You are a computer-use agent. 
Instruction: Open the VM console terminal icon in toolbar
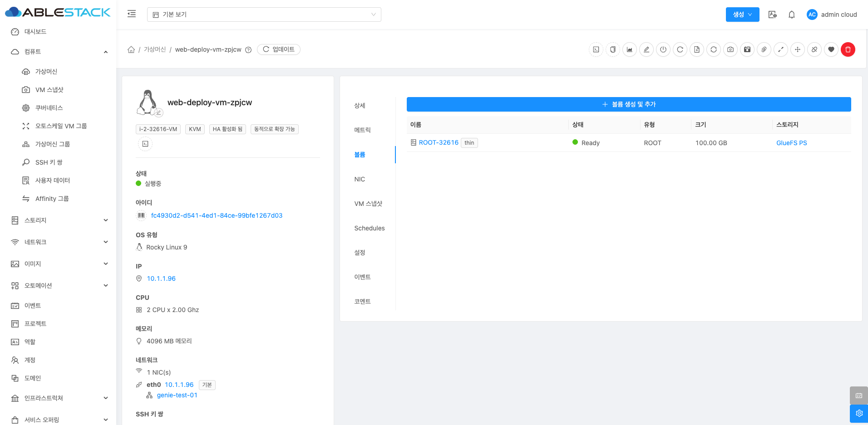[596, 49]
